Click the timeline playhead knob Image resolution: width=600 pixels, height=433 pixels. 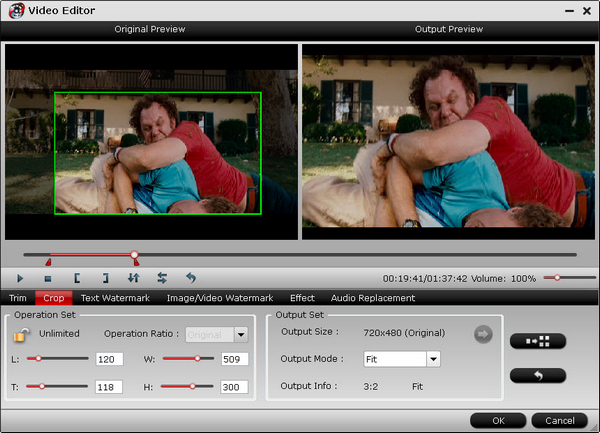point(134,254)
